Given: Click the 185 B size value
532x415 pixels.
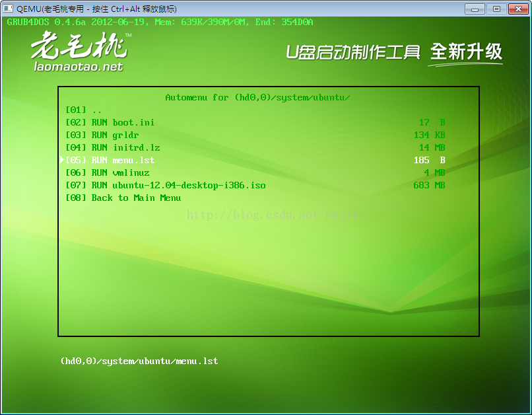Looking at the screenshot, I should pyautogui.click(x=429, y=161).
